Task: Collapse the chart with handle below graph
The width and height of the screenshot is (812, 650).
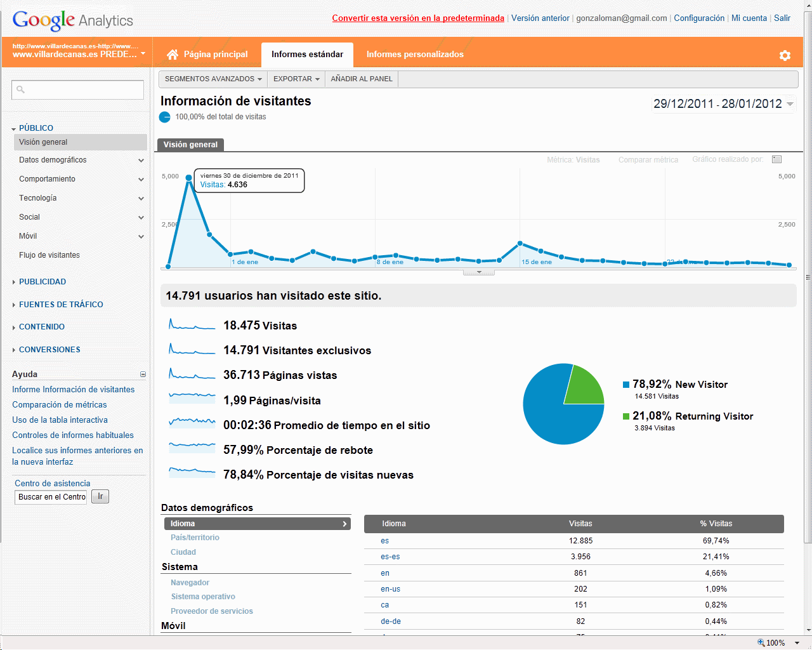Action: pyautogui.click(x=479, y=272)
